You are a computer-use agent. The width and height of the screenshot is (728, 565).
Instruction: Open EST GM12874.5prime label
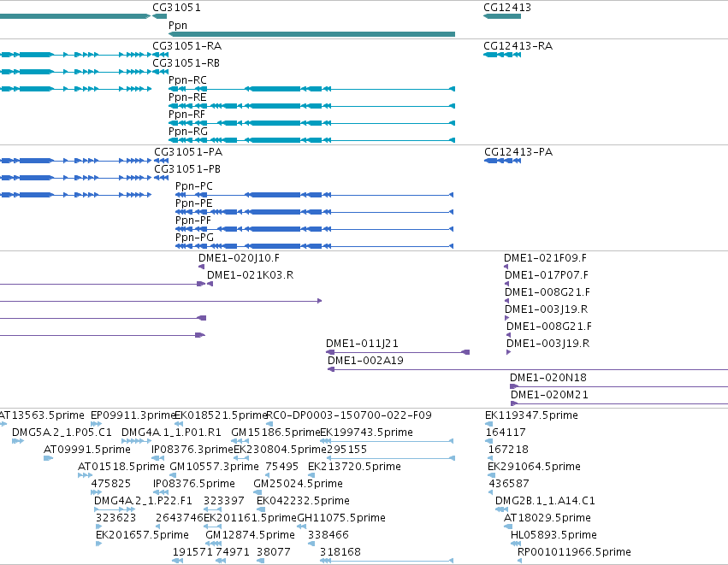coord(251,536)
